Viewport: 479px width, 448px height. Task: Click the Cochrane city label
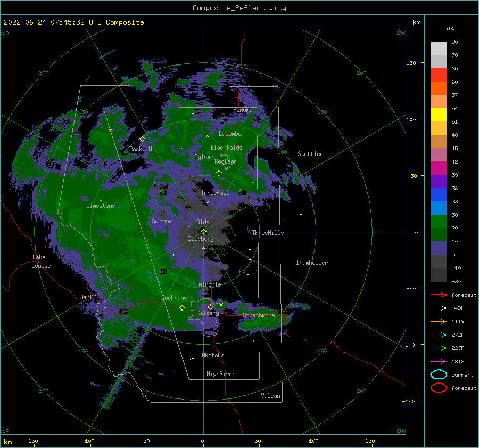(174, 298)
